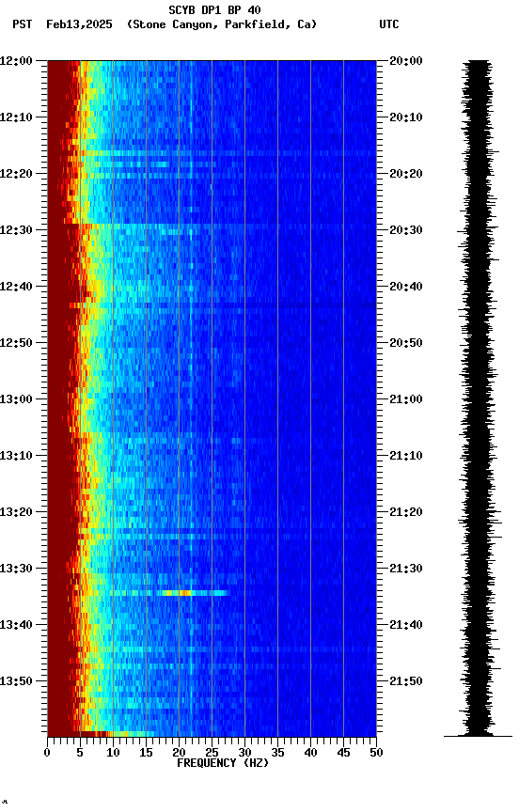Click the UTC time label 20:10
Image resolution: width=519 pixels, height=812 pixels.
[x=406, y=117]
